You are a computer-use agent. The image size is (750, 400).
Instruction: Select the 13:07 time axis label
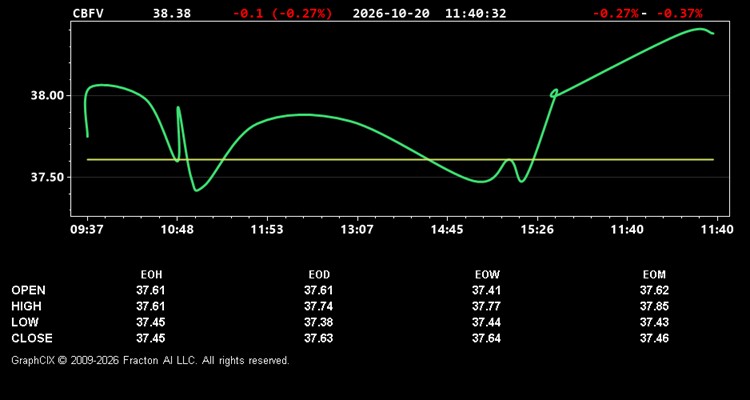click(357, 230)
